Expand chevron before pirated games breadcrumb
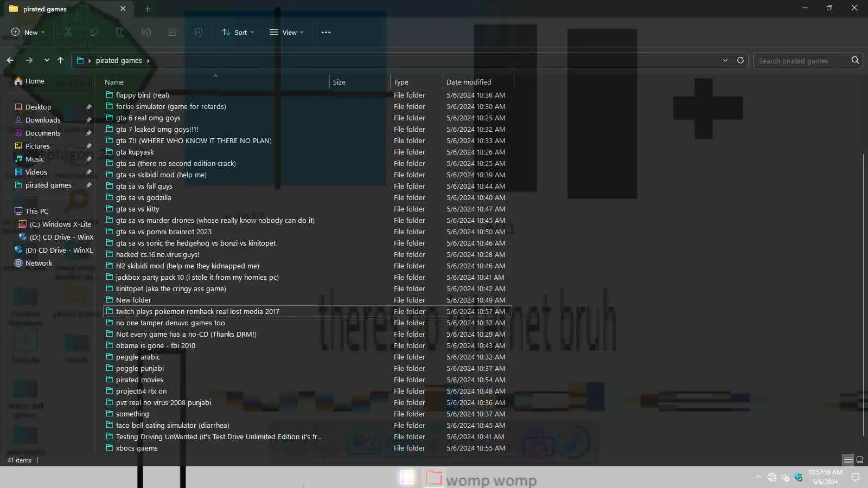This screenshot has width=868, height=488. click(x=90, y=61)
